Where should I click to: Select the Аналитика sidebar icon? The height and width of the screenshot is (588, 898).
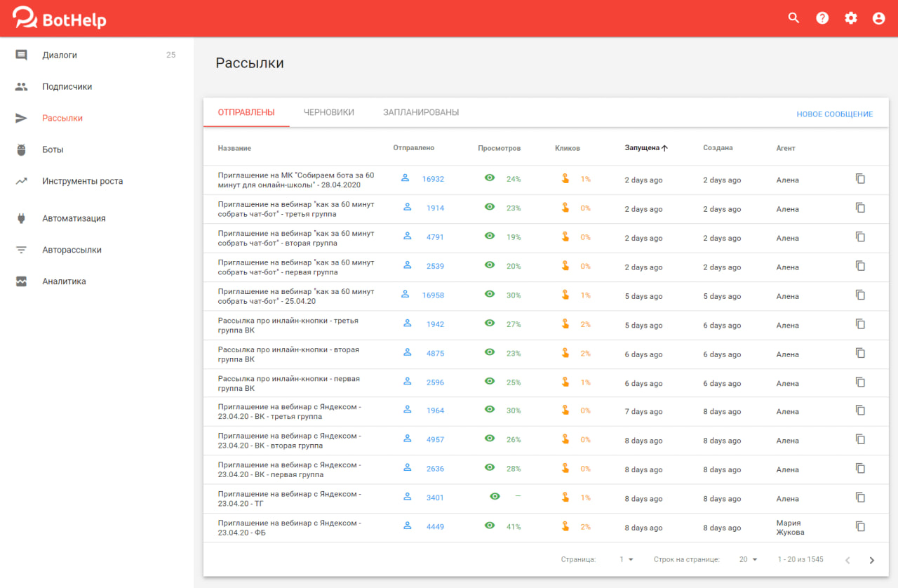pos(21,281)
